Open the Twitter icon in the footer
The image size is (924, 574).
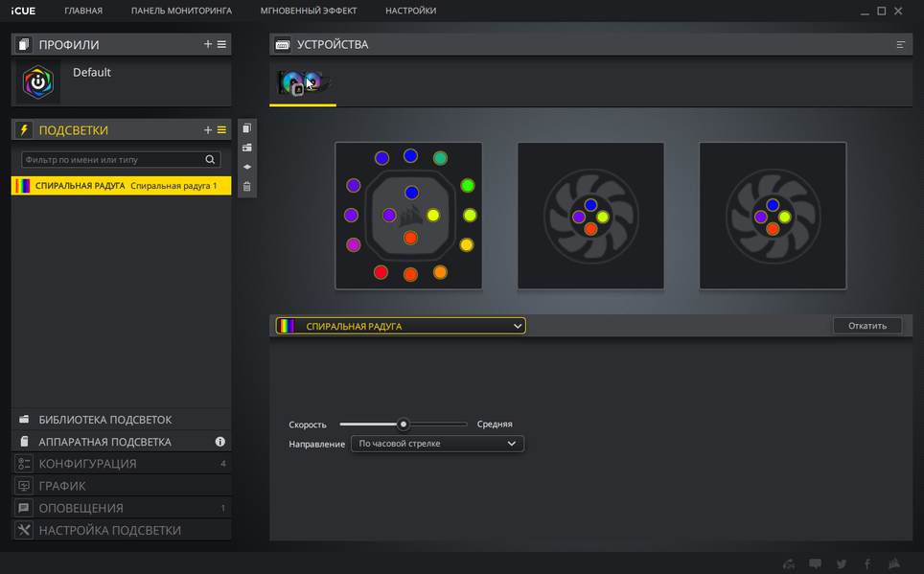[x=842, y=564]
